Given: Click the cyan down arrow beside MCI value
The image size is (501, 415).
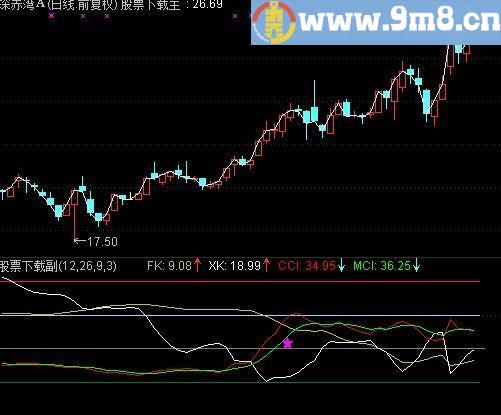Looking at the screenshot, I should [x=416, y=266].
